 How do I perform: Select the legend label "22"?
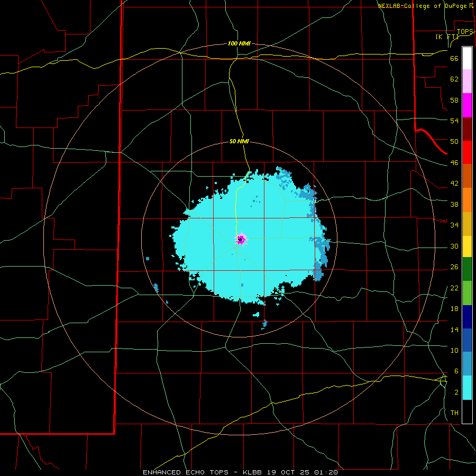click(454, 288)
